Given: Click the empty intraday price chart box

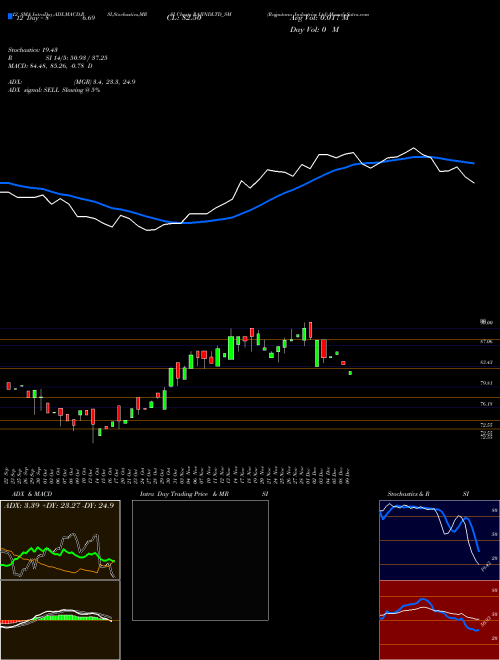Looking at the screenshot, I should tap(200, 560).
